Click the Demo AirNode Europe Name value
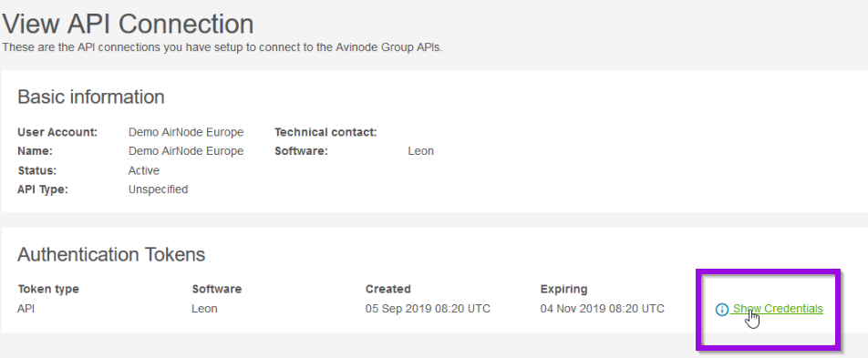This screenshot has width=868, height=358. (x=186, y=151)
